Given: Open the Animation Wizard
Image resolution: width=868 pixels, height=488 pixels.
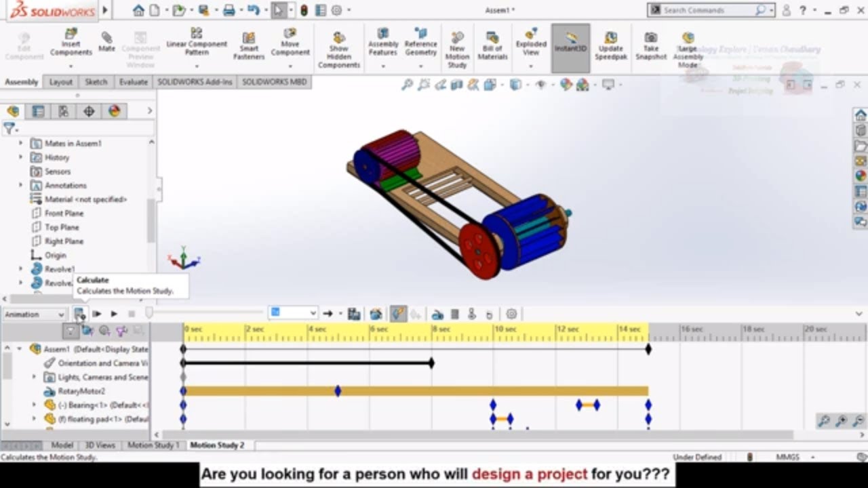Looking at the screenshot, I should [x=376, y=314].
